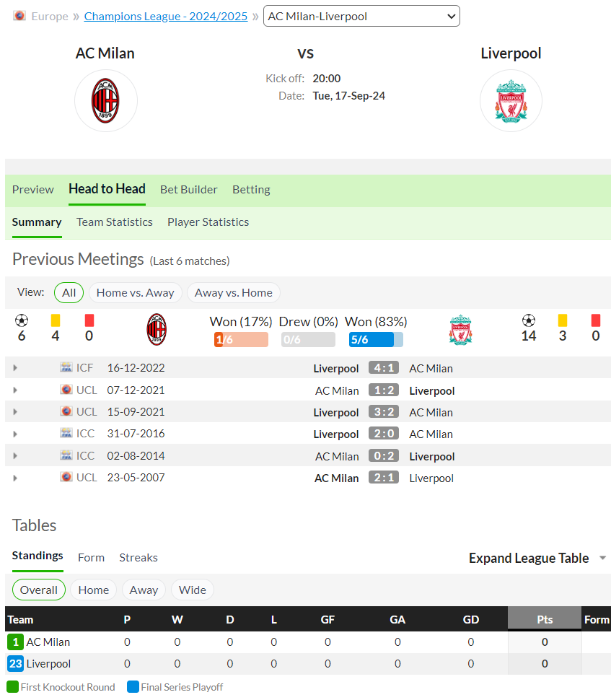Expand League Table via the arrow
This screenshot has height=700, width=611.
(x=602, y=558)
